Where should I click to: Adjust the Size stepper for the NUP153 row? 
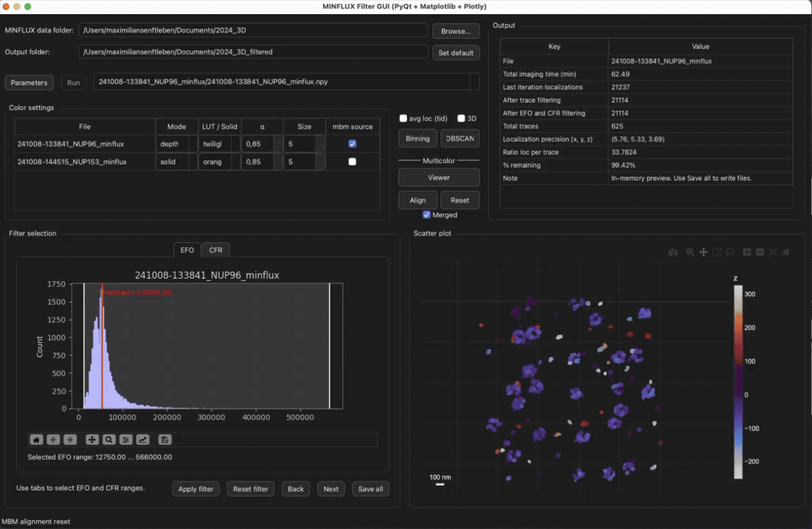[x=320, y=162]
